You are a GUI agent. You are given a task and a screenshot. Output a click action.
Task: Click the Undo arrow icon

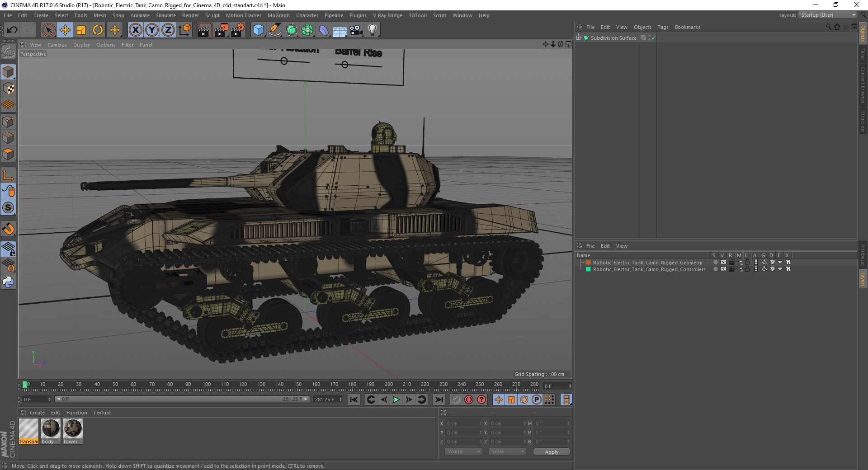12,30
